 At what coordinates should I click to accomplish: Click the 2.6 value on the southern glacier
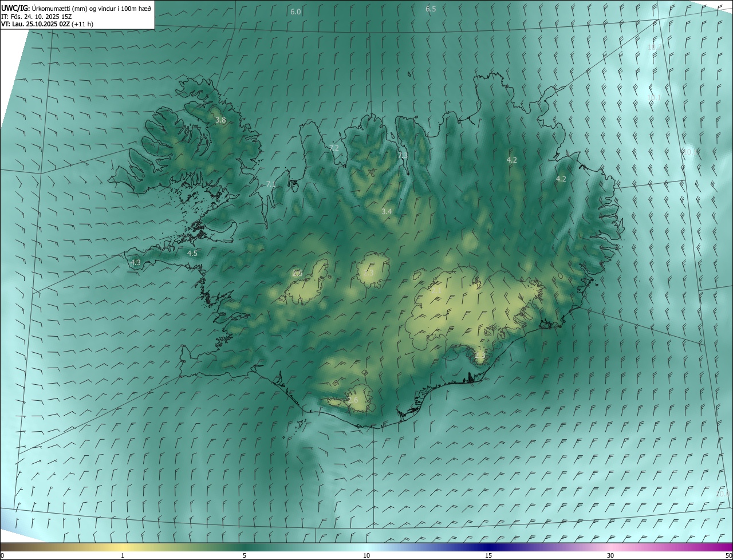click(353, 400)
